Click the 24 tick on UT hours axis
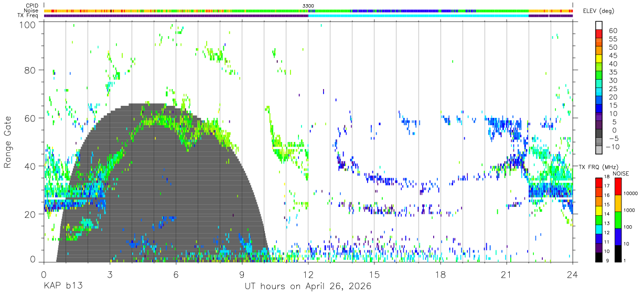This screenshot has width=644, height=297. point(573,274)
